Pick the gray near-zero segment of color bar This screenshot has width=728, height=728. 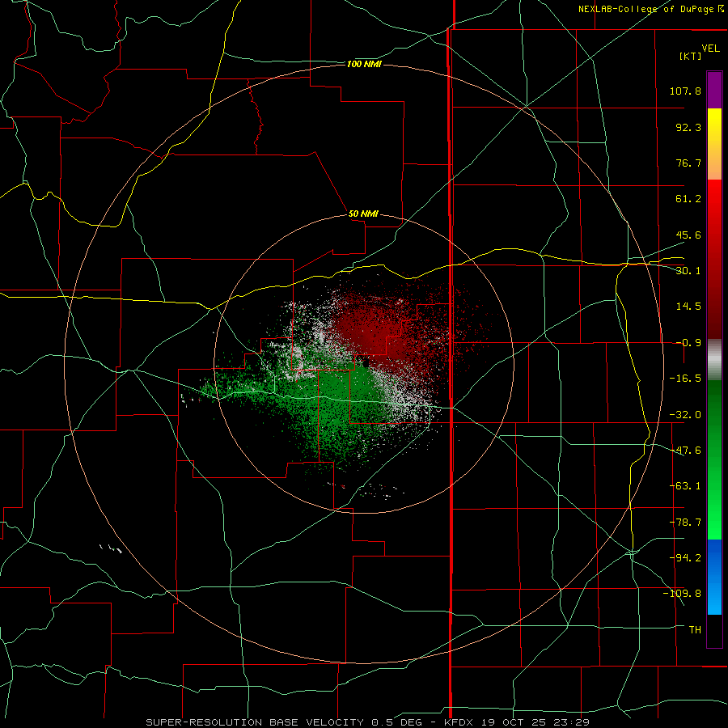point(714,360)
